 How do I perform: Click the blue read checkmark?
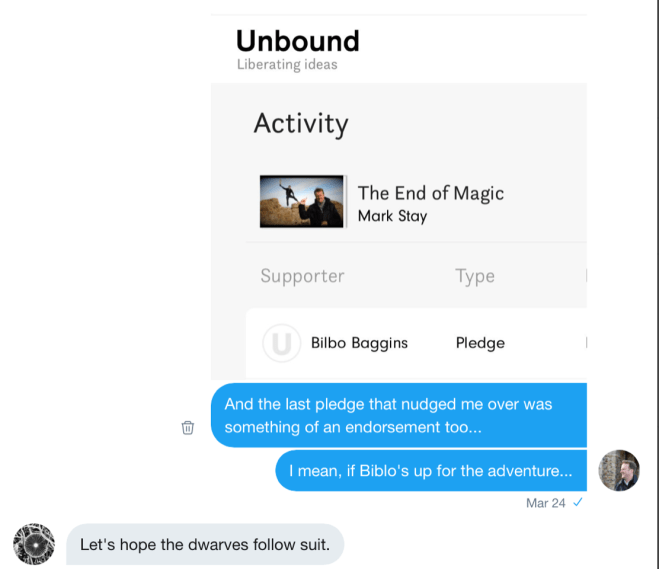578,502
